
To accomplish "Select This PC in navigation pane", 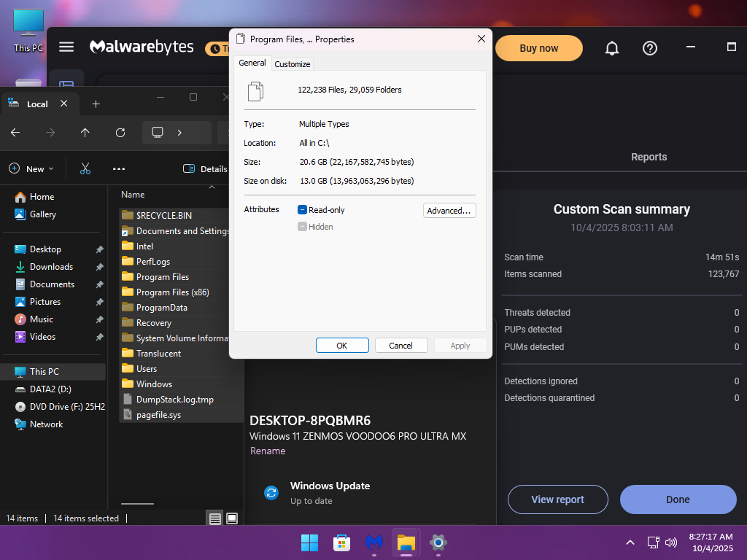I will pyautogui.click(x=44, y=371).
